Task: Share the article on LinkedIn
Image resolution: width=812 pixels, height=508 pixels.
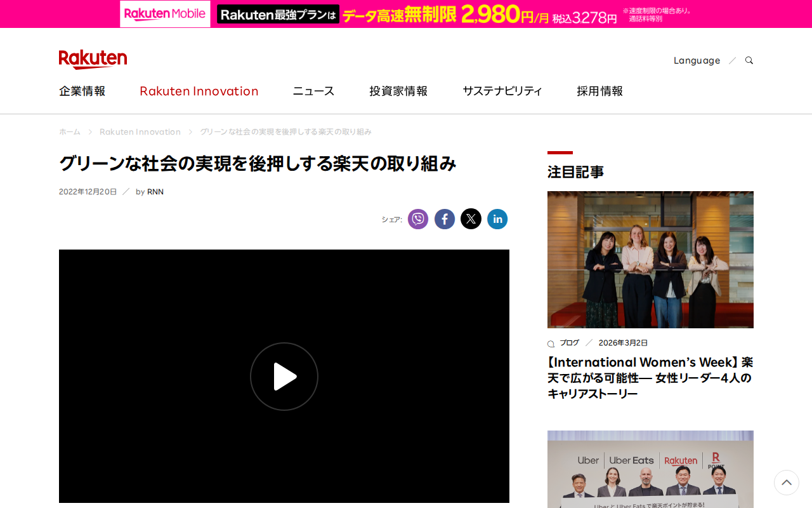Action: tap(497, 218)
